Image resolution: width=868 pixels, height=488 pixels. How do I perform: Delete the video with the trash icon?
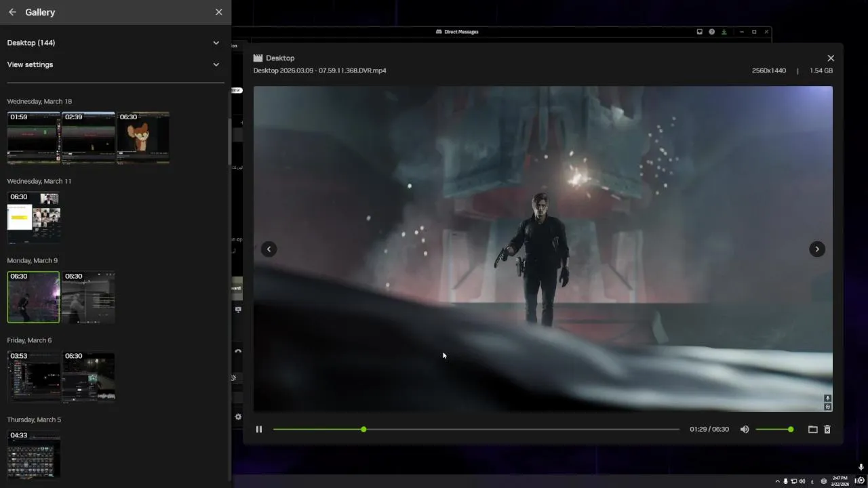(827, 429)
